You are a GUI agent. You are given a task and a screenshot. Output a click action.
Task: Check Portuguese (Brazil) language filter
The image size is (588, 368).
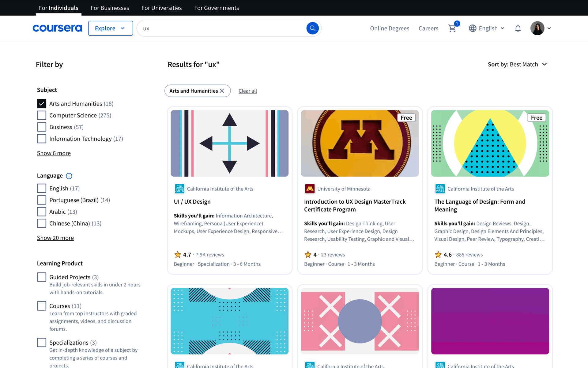click(42, 200)
